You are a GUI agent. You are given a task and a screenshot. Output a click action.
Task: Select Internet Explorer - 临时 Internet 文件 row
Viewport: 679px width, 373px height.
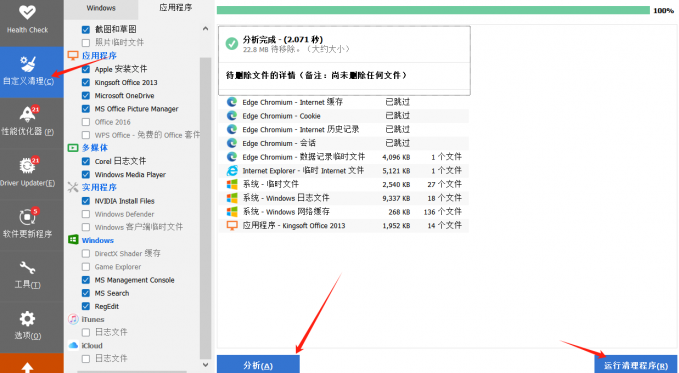click(x=343, y=170)
